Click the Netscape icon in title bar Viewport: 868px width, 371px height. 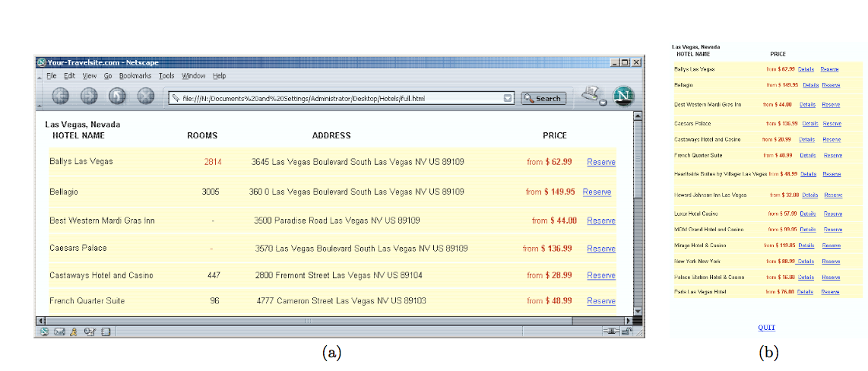click(x=41, y=62)
